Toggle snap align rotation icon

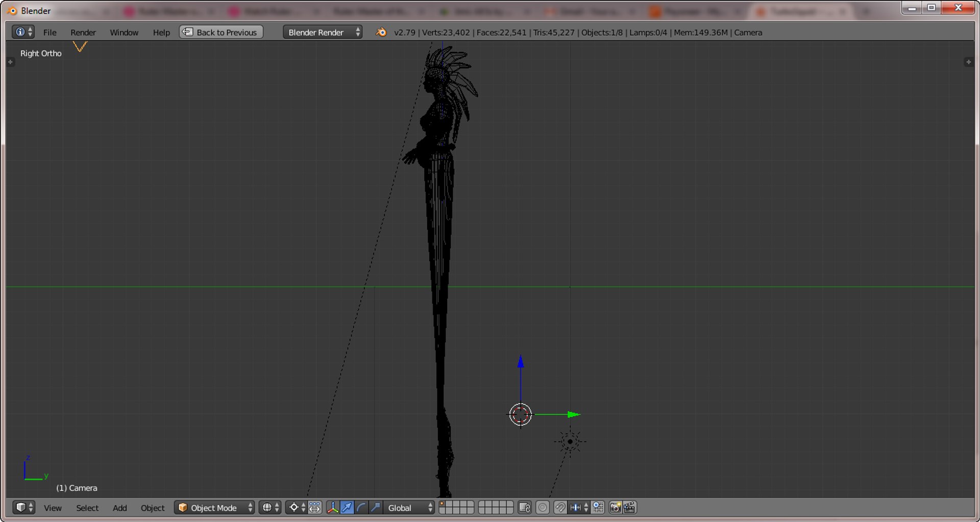click(598, 507)
